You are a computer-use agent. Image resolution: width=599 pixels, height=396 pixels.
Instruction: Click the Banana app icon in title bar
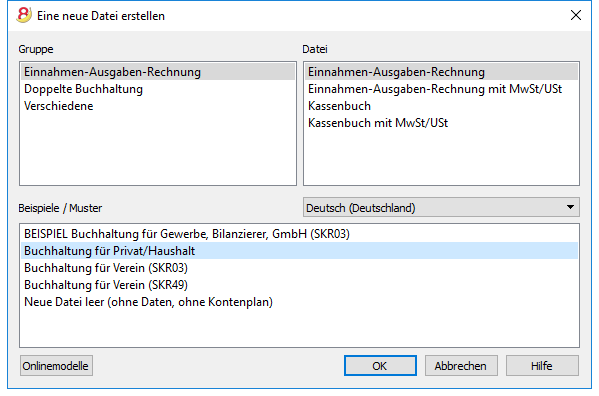point(24,16)
